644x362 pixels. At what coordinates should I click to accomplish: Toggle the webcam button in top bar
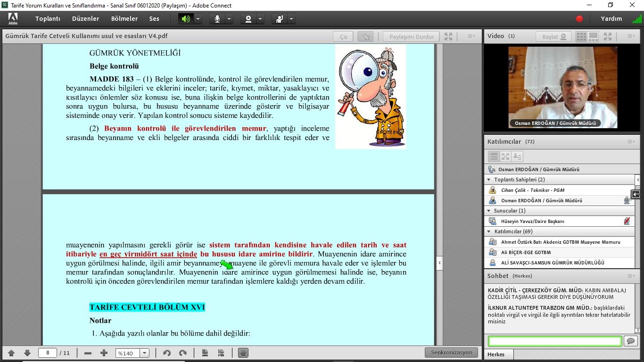click(248, 19)
